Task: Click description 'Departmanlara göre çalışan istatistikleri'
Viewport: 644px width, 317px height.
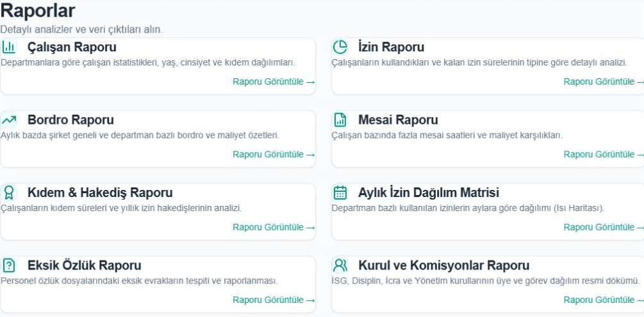Action: tap(148, 63)
